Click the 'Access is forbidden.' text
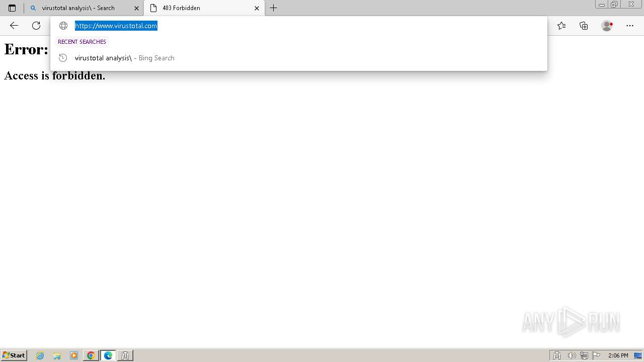 55,75
